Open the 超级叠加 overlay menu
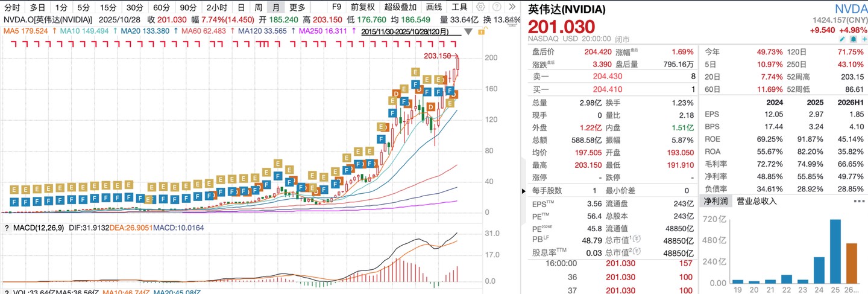 pyautogui.click(x=400, y=8)
